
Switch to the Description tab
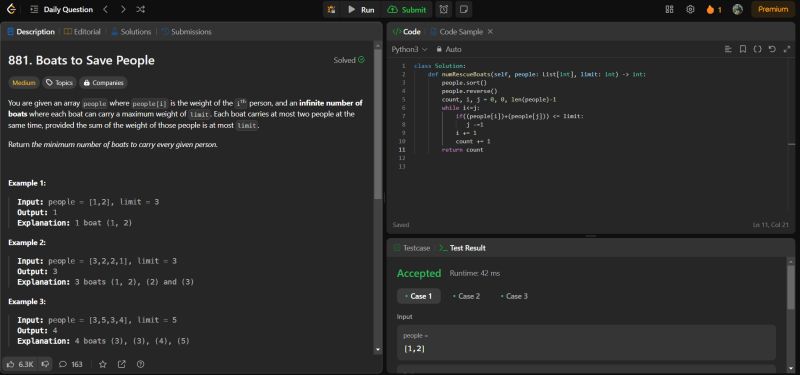[x=31, y=32]
